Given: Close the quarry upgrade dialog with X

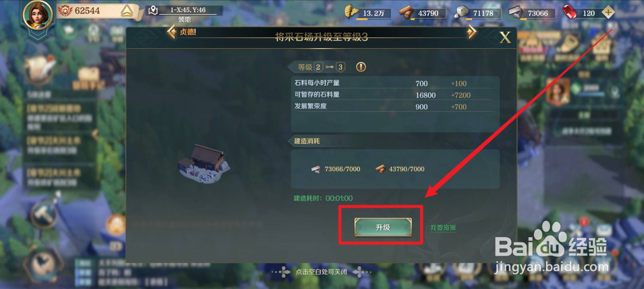Looking at the screenshot, I should (x=505, y=37).
